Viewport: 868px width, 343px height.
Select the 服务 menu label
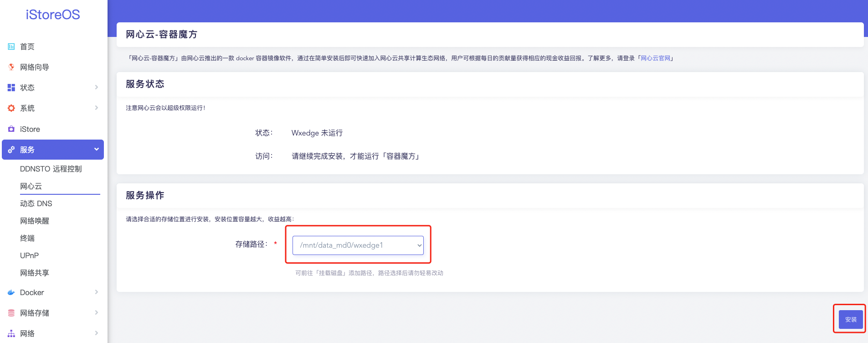pos(27,150)
